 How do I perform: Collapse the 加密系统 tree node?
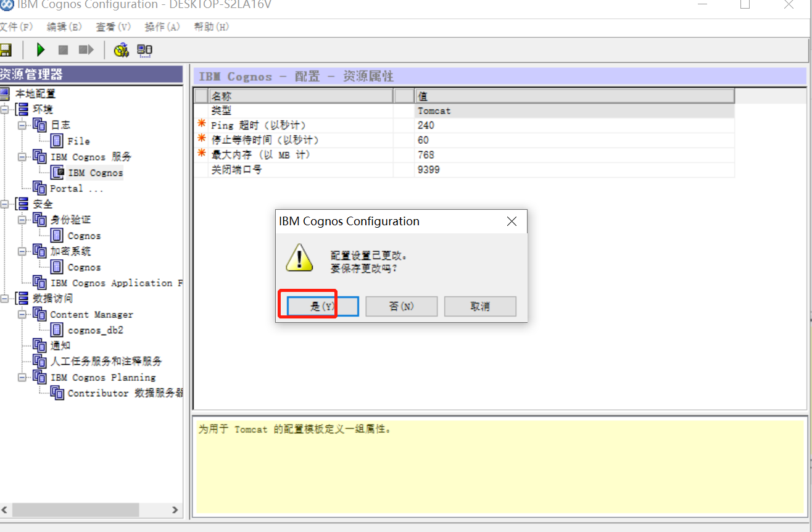tap(23, 251)
